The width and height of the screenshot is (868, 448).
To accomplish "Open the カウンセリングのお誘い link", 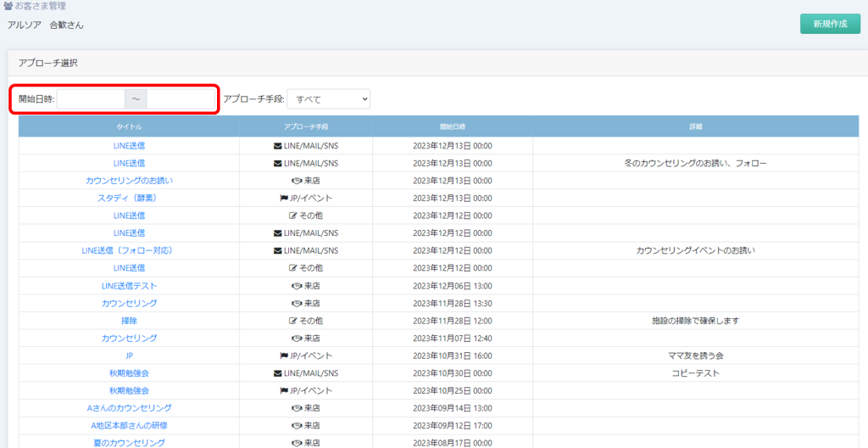I will [x=129, y=181].
